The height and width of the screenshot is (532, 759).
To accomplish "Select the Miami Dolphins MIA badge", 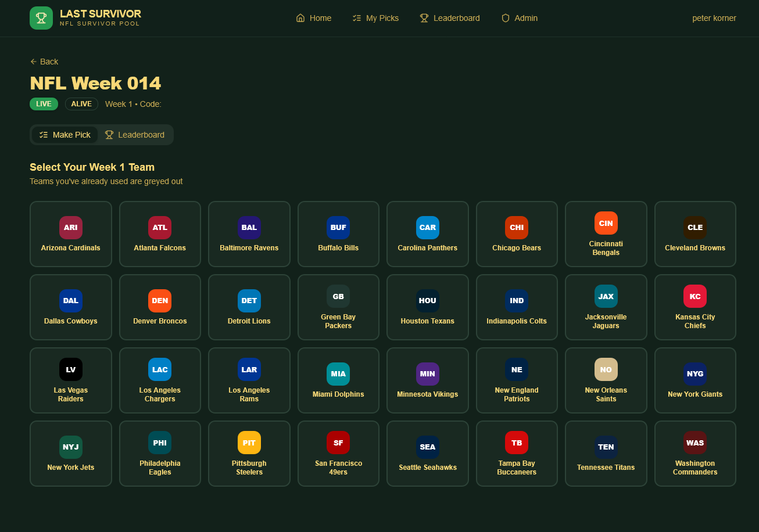I will coord(338,374).
